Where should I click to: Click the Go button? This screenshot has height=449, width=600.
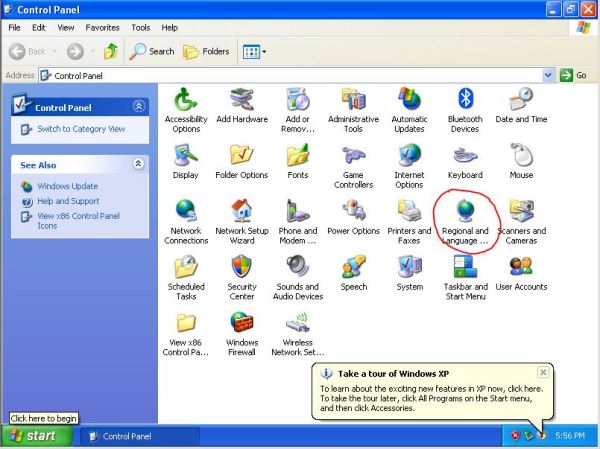[573, 75]
